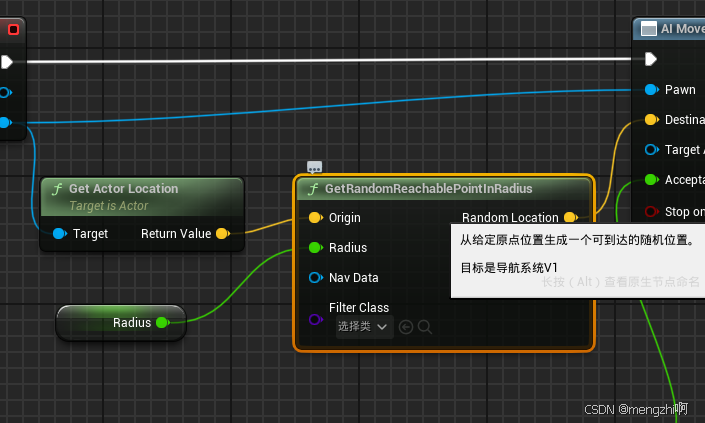Click the green Acceptance Radius pin

(x=651, y=179)
